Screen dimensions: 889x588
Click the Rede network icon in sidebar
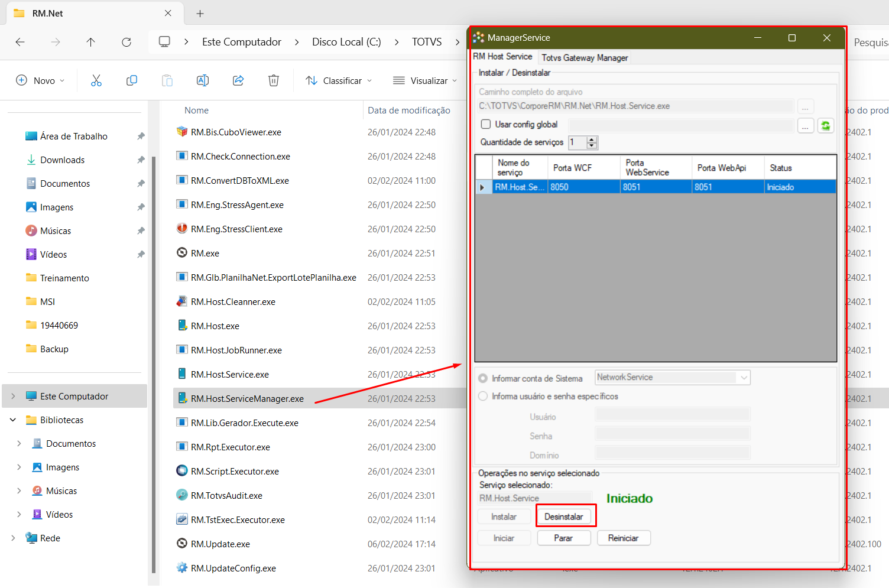[x=31, y=538]
